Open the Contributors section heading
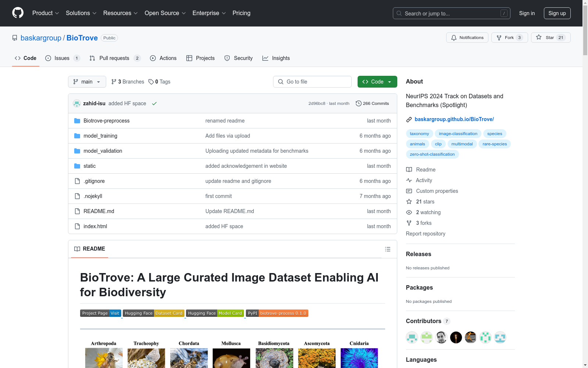The image size is (588, 368). [x=428, y=321]
